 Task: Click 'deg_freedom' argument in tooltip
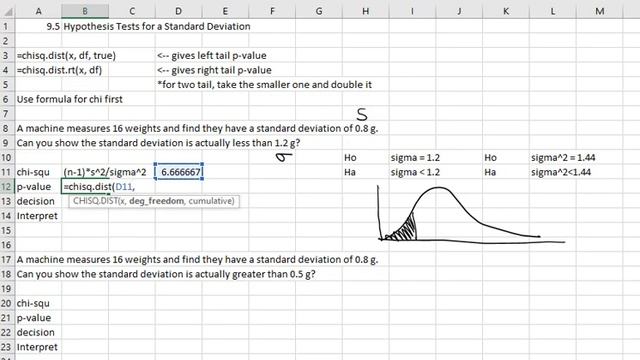click(156, 201)
